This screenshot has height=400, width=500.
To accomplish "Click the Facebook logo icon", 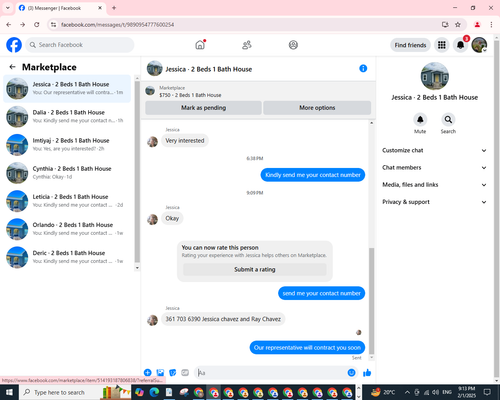I will [14, 45].
